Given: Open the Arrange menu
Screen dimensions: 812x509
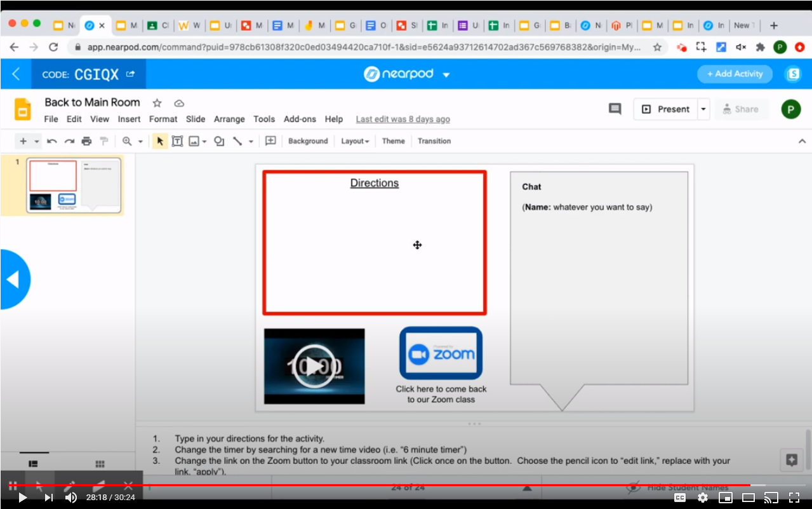Looking at the screenshot, I should click(229, 119).
